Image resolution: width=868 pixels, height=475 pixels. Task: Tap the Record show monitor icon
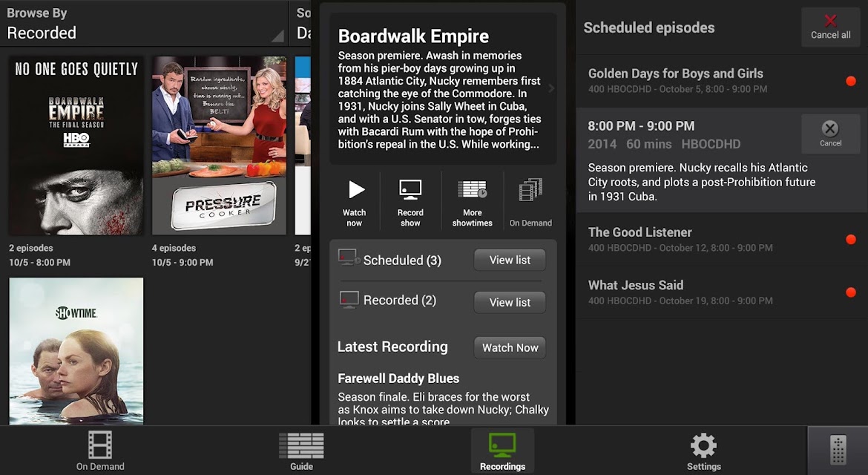[410, 190]
